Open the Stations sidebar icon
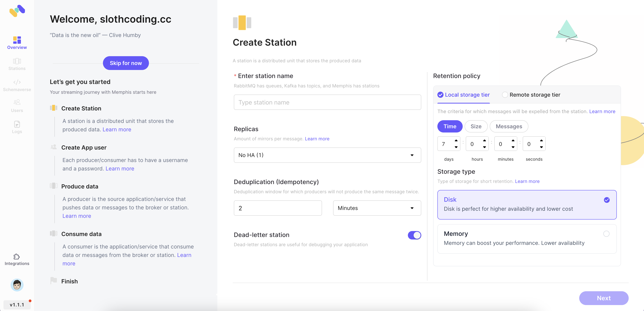 point(17,61)
